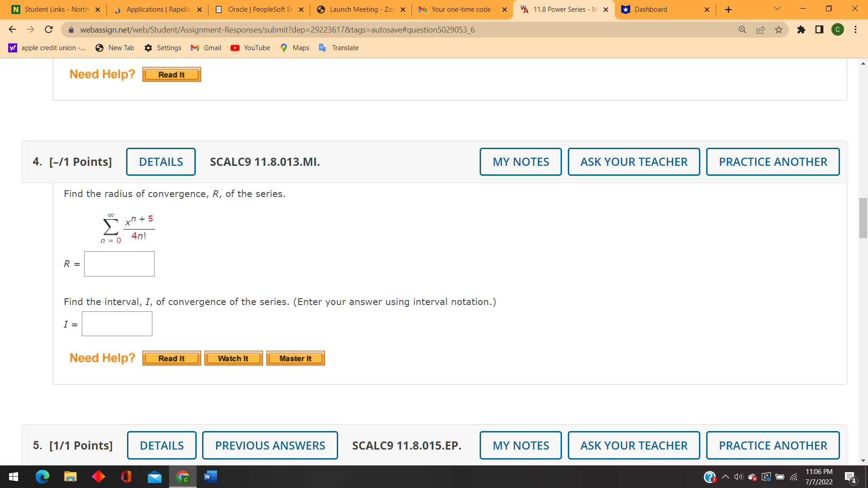
Task: Open Microsoft Edge from the taskbar
Action: click(x=42, y=477)
